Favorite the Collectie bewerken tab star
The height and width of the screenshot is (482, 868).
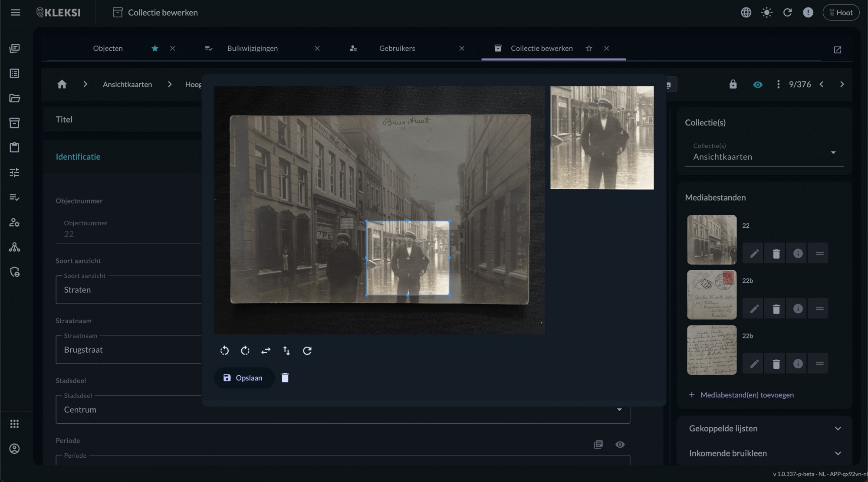[x=589, y=48]
